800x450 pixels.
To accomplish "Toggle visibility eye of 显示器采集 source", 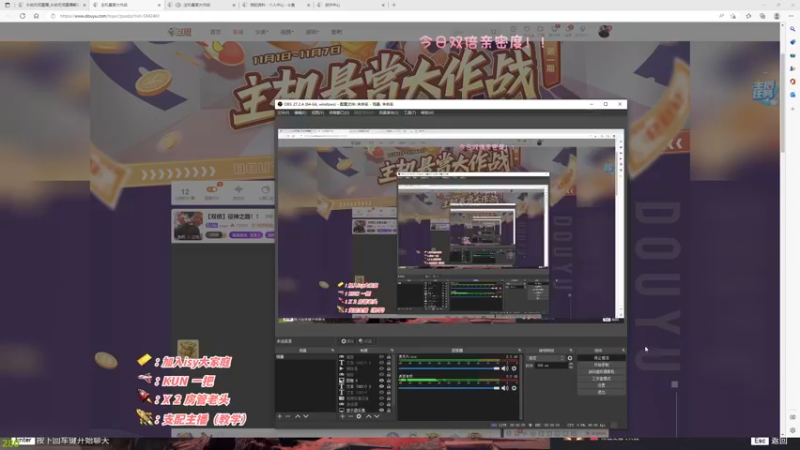I will click(x=381, y=410).
